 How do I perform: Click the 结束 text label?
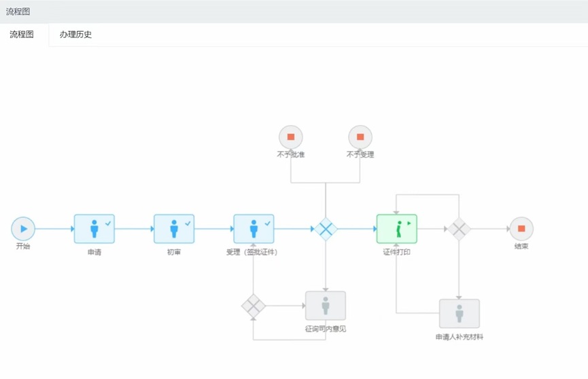(x=521, y=247)
